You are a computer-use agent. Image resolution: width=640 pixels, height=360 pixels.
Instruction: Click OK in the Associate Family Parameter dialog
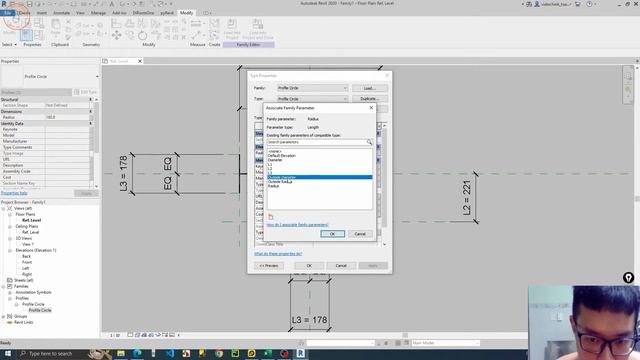click(332, 234)
